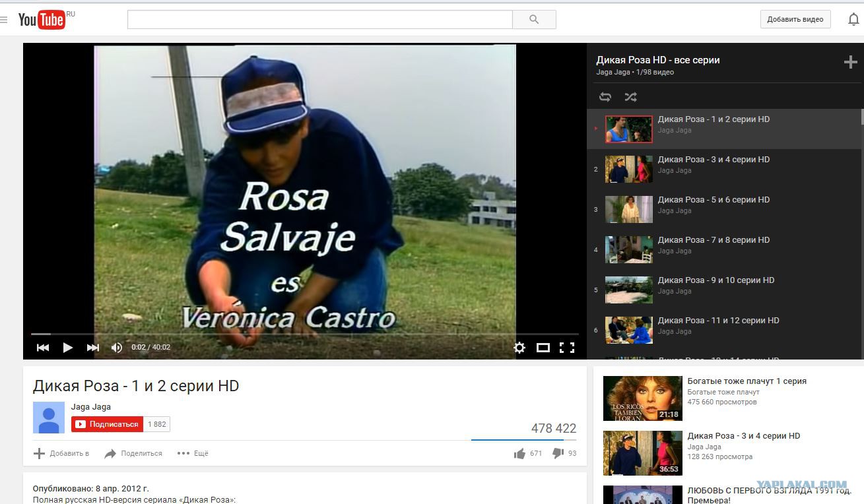The width and height of the screenshot is (864, 504).
Task: Skip to next video in player
Action: [x=93, y=348]
